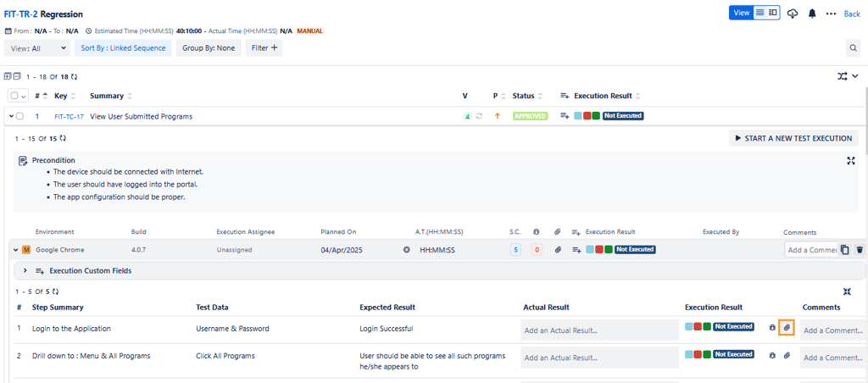This screenshot has width=868, height=383.
Task: Refresh the 1 - 15 Of 15 executions list
Action: click(63, 138)
